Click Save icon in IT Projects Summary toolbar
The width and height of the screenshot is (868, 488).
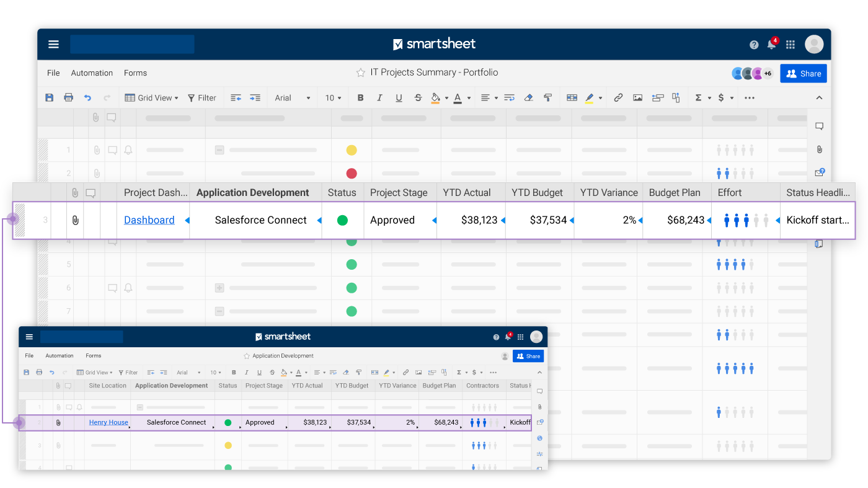(x=50, y=97)
